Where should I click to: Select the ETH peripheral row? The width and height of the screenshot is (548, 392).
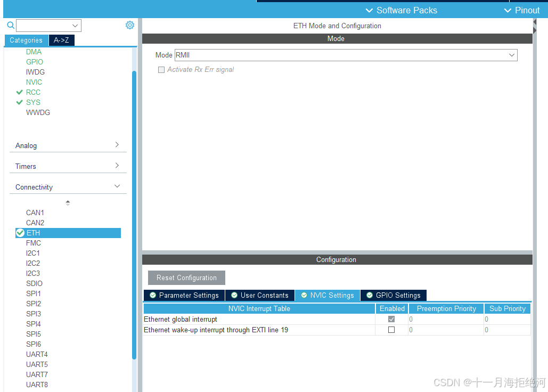[x=68, y=233]
